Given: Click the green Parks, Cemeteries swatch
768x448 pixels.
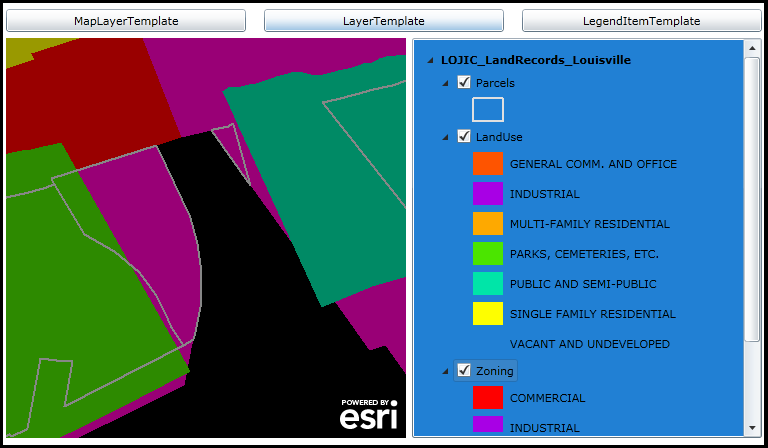Looking at the screenshot, I should pyautogui.click(x=488, y=254).
